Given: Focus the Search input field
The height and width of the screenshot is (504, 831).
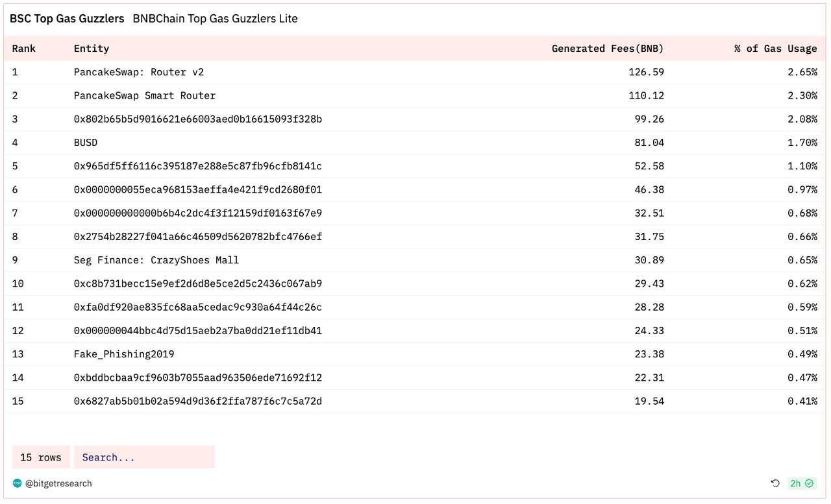Looking at the screenshot, I should [144, 457].
